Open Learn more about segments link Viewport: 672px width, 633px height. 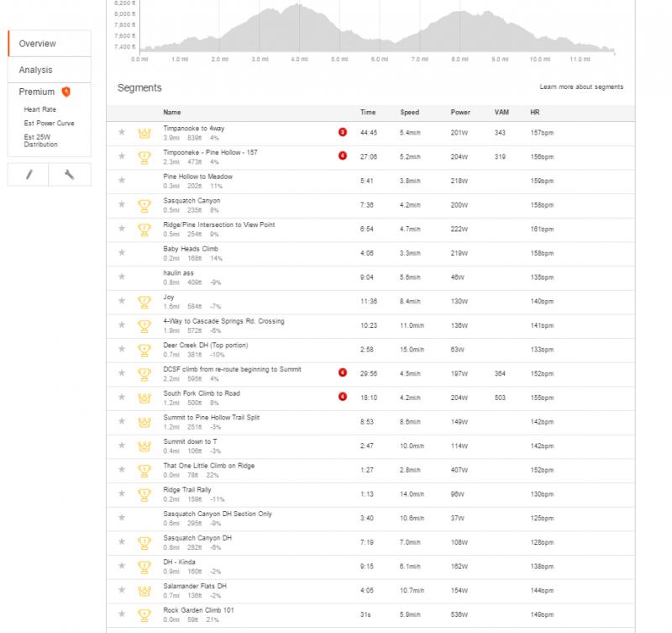point(581,87)
